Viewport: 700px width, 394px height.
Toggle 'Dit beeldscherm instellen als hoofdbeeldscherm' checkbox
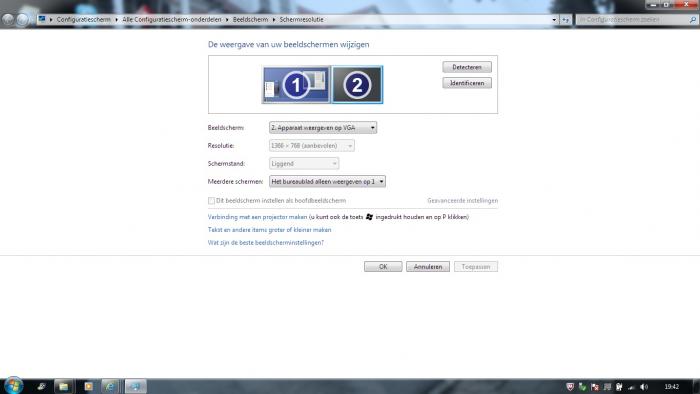pyautogui.click(x=212, y=201)
